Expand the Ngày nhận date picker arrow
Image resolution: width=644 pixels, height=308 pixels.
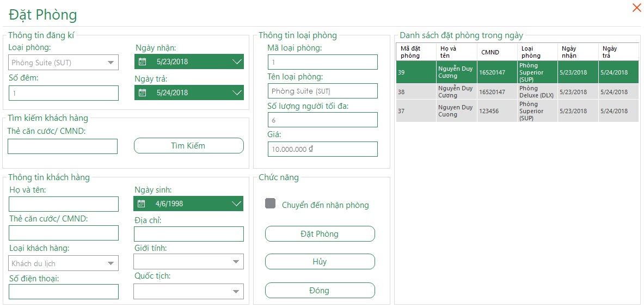(x=236, y=61)
